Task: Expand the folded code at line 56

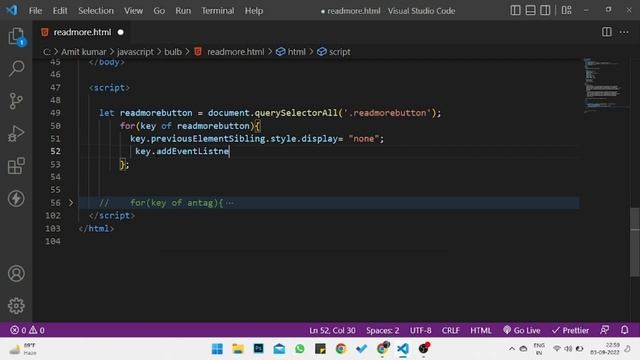Action: tap(71, 202)
